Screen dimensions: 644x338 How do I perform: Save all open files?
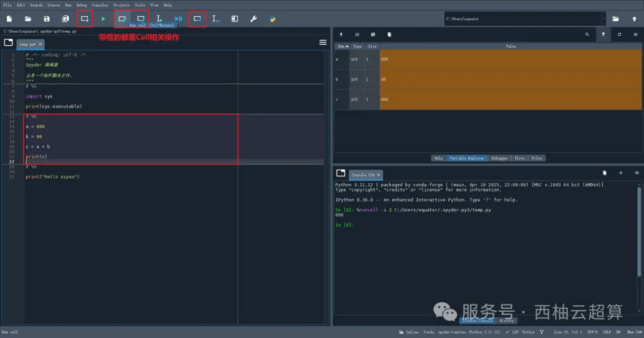[66, 19]
